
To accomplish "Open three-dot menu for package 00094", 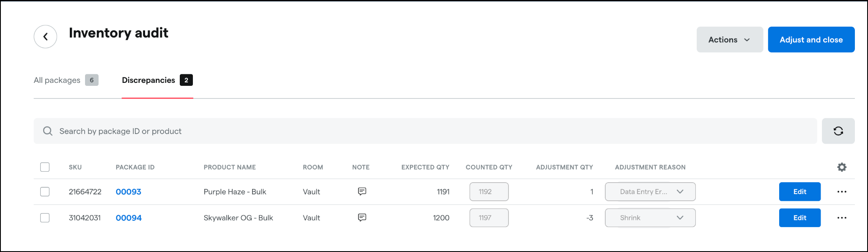I will pyautogui.click(x=842, y=218).
